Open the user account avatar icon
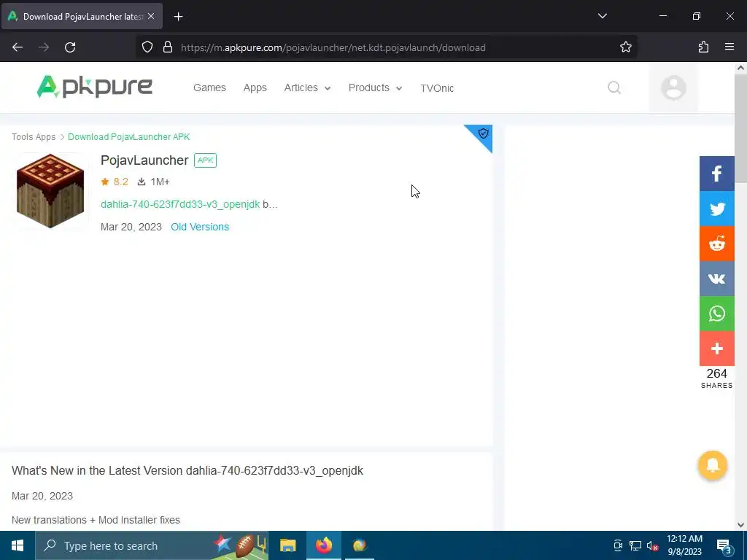The width and height of the screenshot is (747, 560). pos(673,87)
